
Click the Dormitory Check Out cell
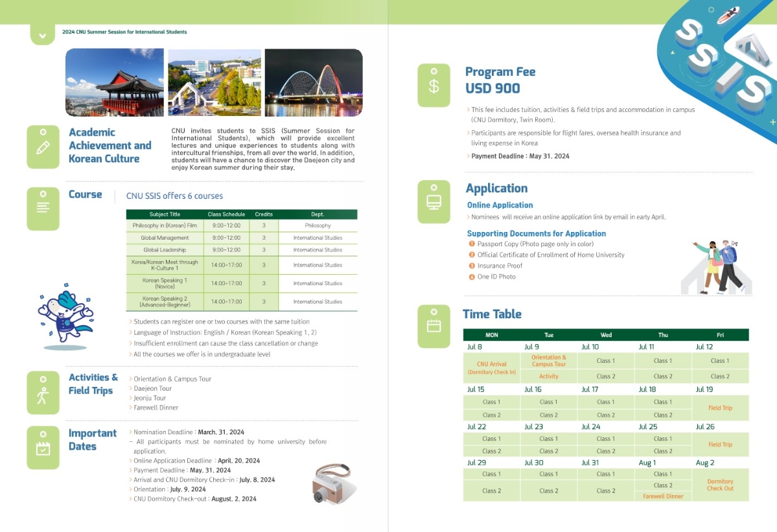pos(720,485)
